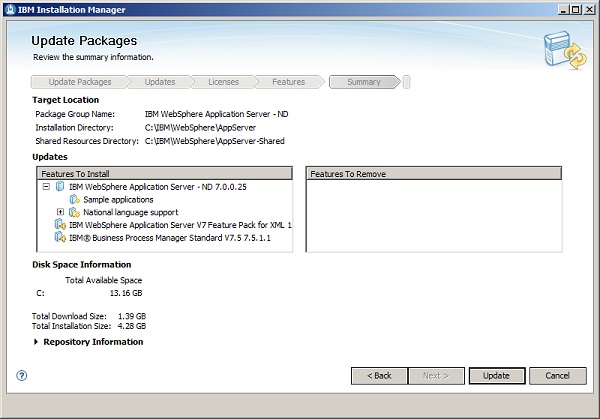Click the 4.28 GB installation size value
Screen dimensions: 600x419
[132, 326]
